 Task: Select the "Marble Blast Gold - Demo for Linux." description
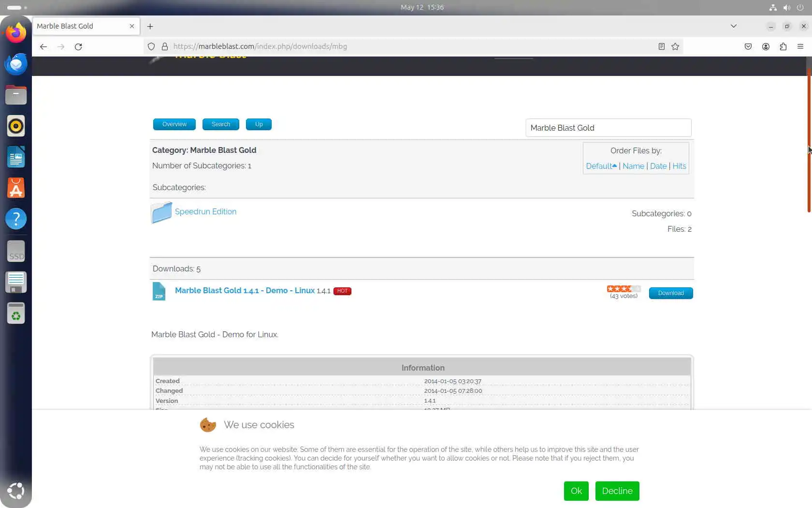[215, 334]
